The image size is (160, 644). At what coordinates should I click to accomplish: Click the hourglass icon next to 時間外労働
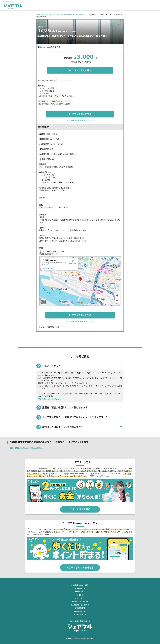(40, 159)
